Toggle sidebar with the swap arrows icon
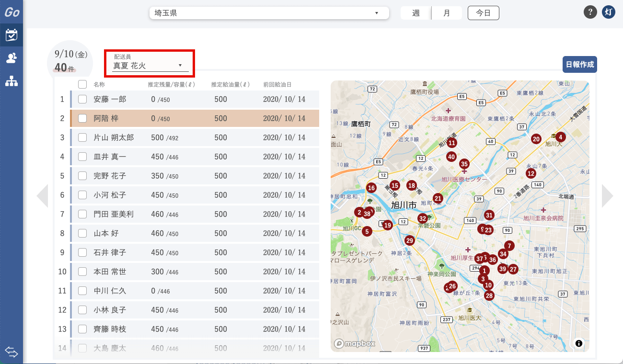 pyautogui.click(x=12, y=352)
